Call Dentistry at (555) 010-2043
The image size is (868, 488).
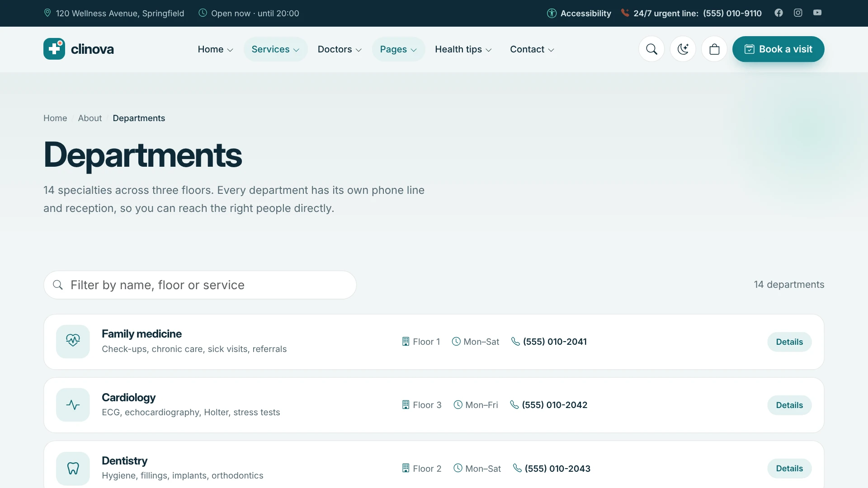pyautogui.click(x=557, y=469)
